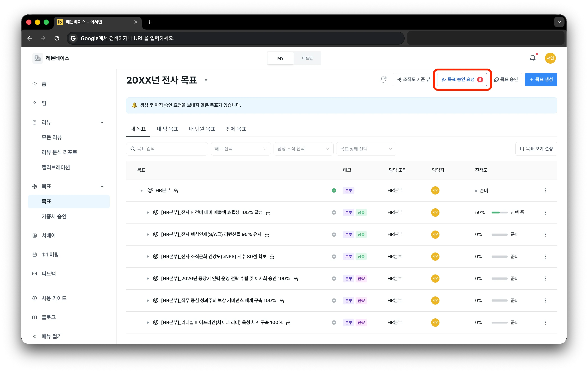Click the 목표 생성 button
588x372 pixels.
click(x=541, y=80)
